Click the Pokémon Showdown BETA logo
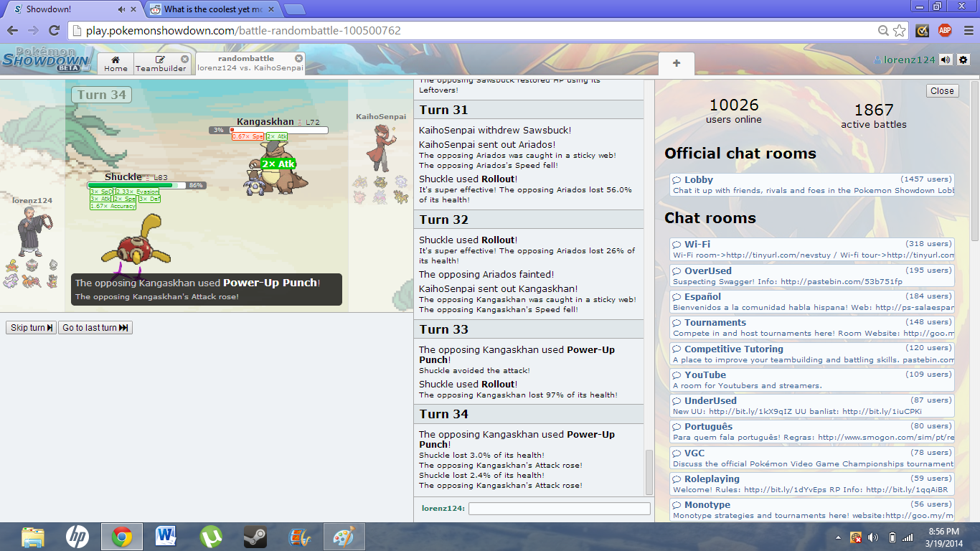The width and height of the screenshot is (980, 551). [x=47, y=59]
